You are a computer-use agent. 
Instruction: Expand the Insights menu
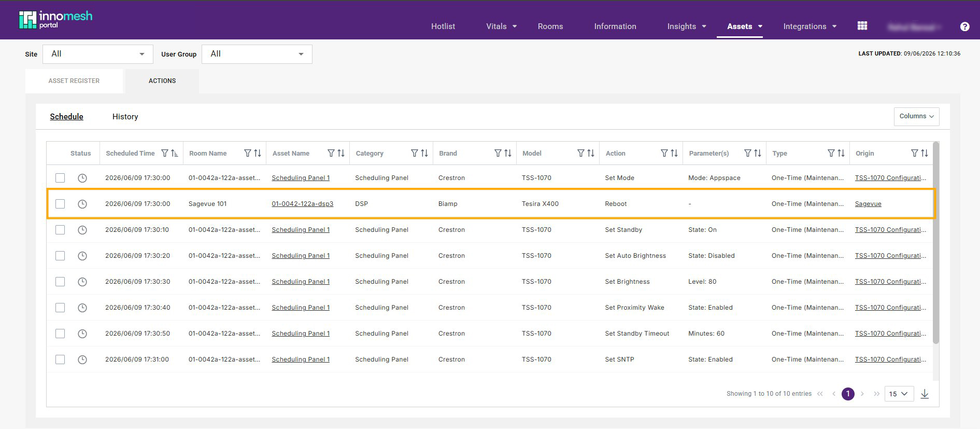tap(687, 26)
